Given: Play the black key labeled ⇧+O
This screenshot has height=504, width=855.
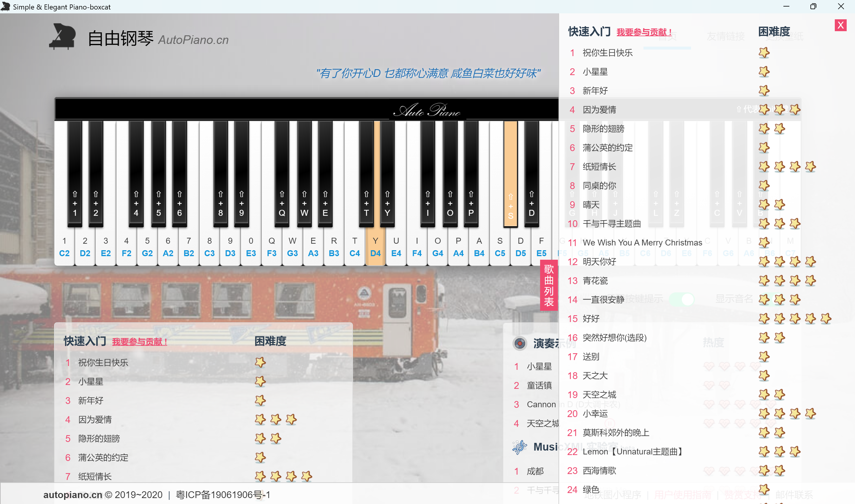Looking at the screenshot, I should coord(450,174).
